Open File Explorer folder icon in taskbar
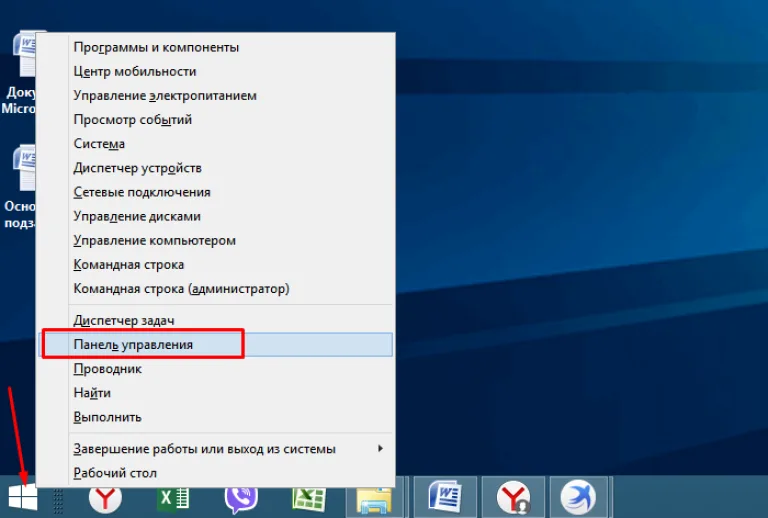The height and width of the screenshot is (518, 768). pyautogui.click(x=375, y=499)
